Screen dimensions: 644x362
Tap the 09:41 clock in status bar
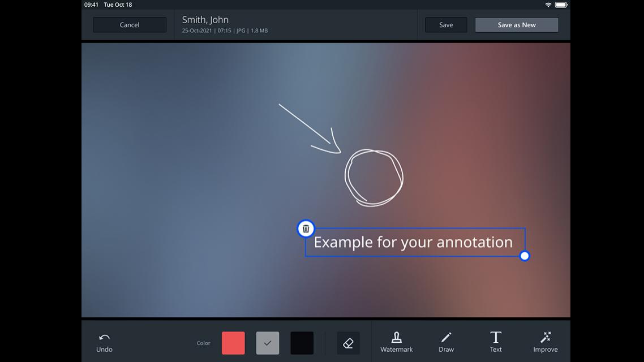click(91, 5)
